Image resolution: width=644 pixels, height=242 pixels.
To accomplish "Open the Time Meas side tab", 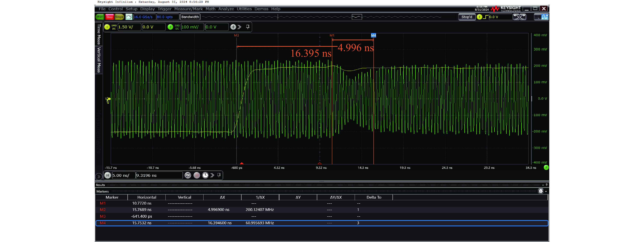I will point(99,34).
